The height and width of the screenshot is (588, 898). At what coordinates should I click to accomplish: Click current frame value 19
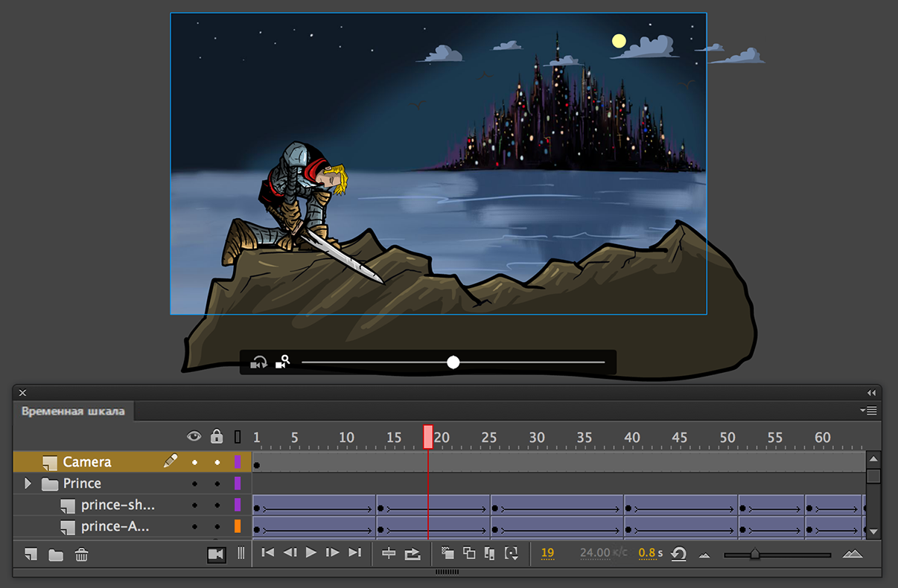[x=547, y=553]
